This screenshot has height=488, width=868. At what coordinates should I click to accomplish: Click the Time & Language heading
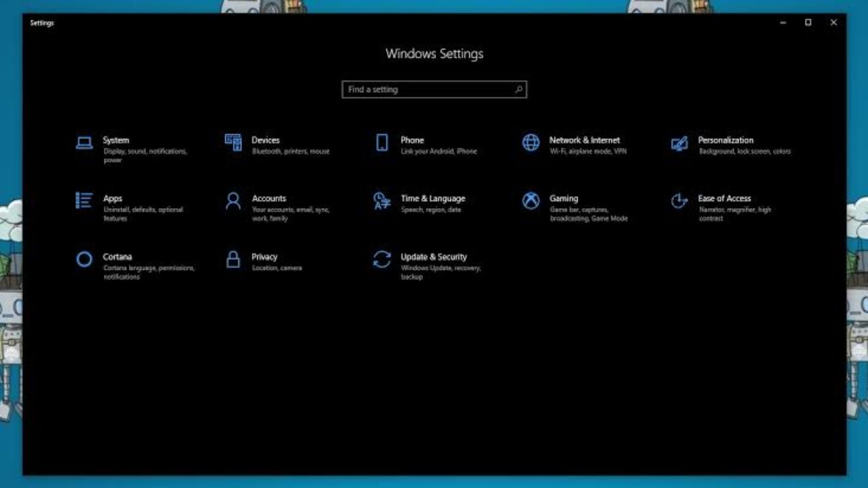(433, 199)
